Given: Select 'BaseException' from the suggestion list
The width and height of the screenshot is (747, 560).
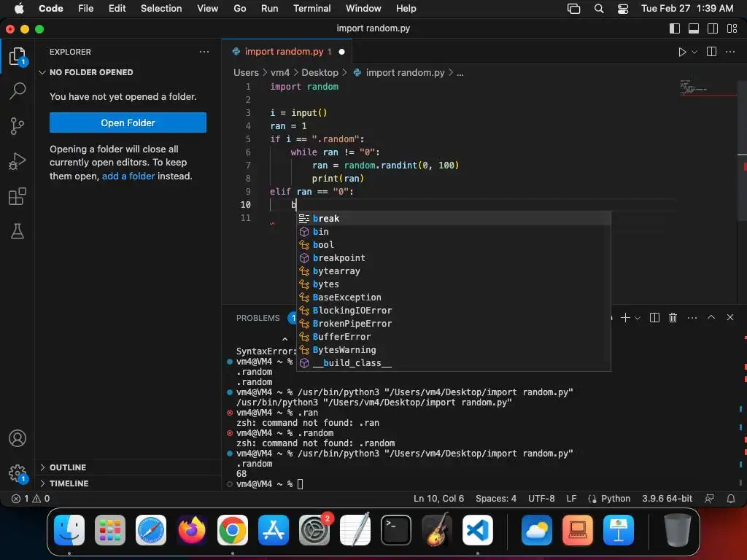Looking at the screenshot, I should pyautogui.click(x=454, y=297).
